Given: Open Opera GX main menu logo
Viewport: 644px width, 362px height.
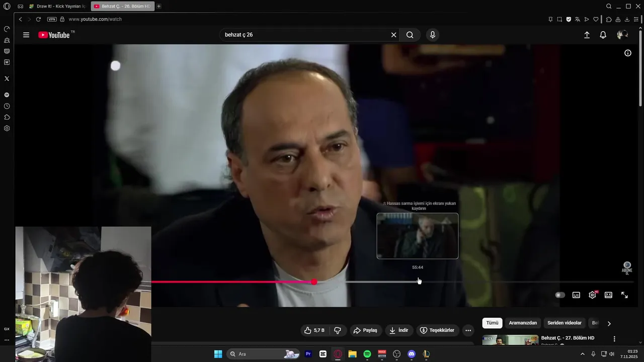Looking at the screenshot, I should coord(7,6).
